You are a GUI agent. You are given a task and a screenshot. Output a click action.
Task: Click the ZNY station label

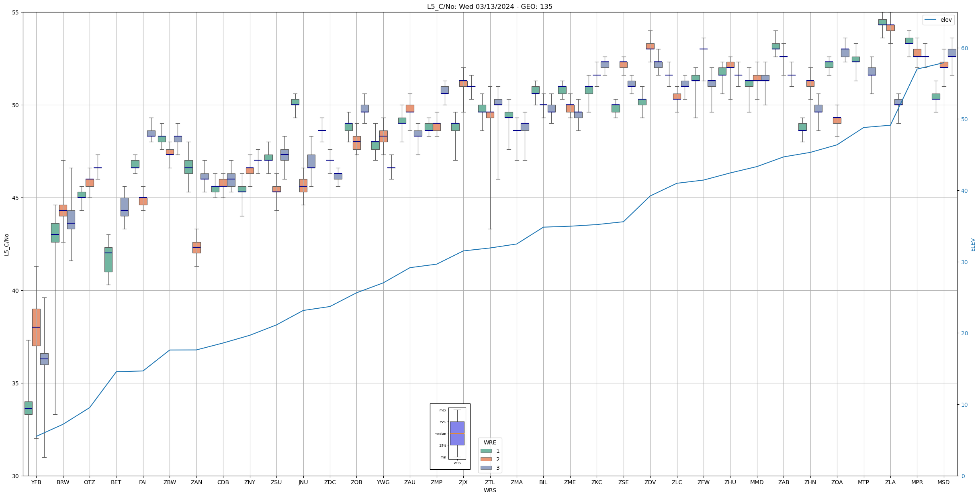tap(250, 482)
